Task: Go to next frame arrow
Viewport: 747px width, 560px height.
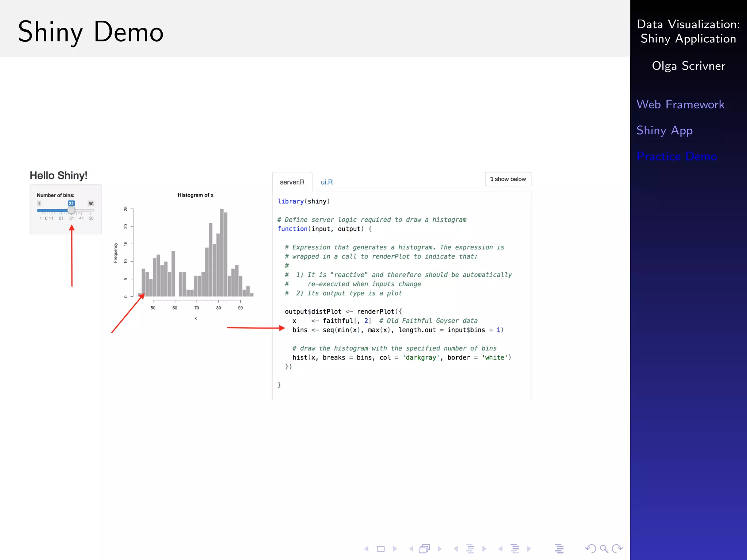Action: click(x=440, y=549)
